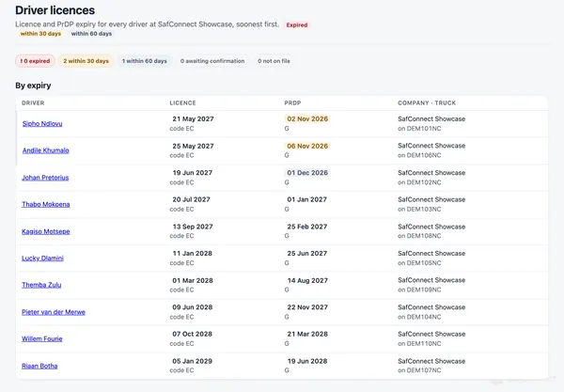Click the 'By expiry' section heading
This screenshot has height=392, width=564.
click(33, 86)
